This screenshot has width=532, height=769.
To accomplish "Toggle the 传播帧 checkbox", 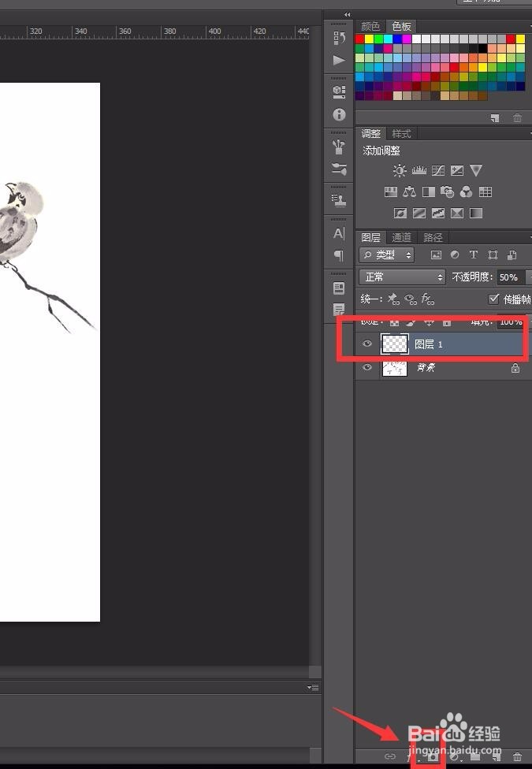I will coord(493,299).
